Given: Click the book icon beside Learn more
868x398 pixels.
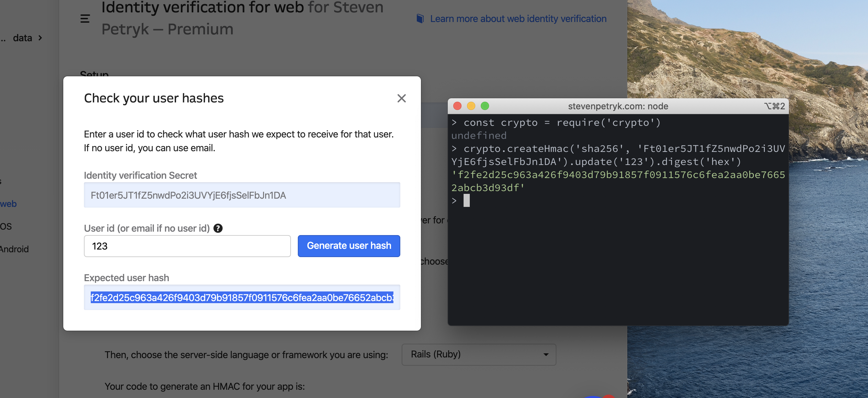Looking at the screenshot, I should pyautogui.click(x=420, y=19).
